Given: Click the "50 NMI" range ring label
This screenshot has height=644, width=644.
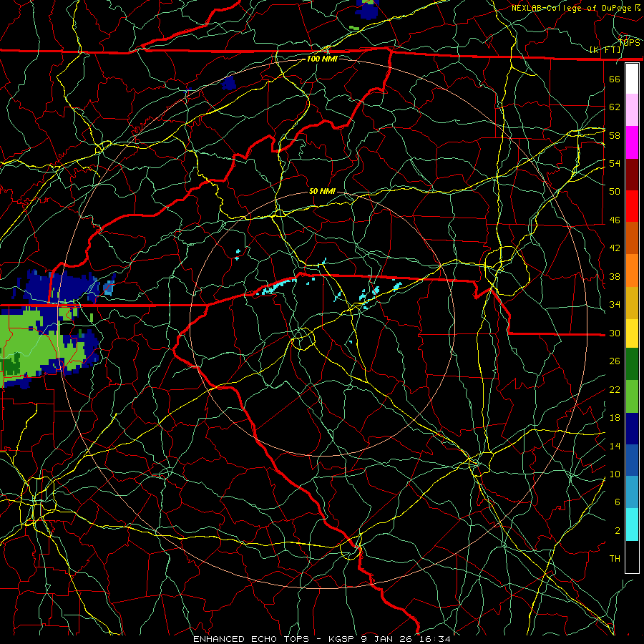Looking at the screenshot, I should pos(322,191).
